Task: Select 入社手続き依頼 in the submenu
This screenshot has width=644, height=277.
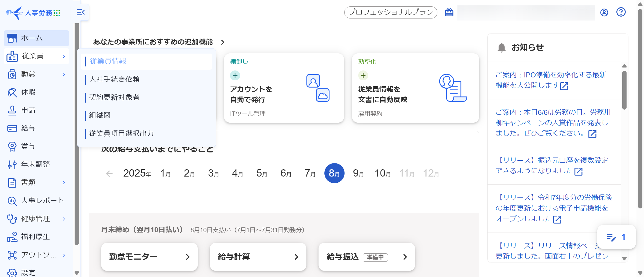Action: (114, 79)
